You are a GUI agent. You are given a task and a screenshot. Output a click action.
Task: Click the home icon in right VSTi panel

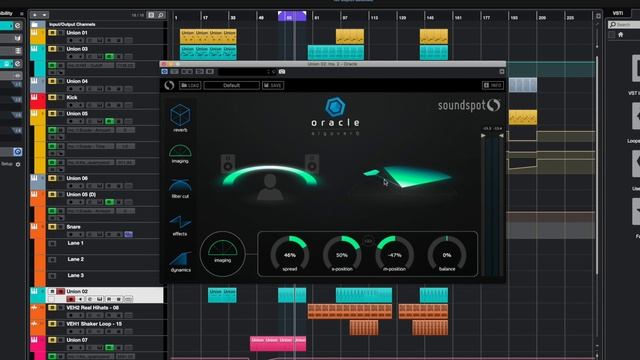pyautogui.click(x=620, y=35)
